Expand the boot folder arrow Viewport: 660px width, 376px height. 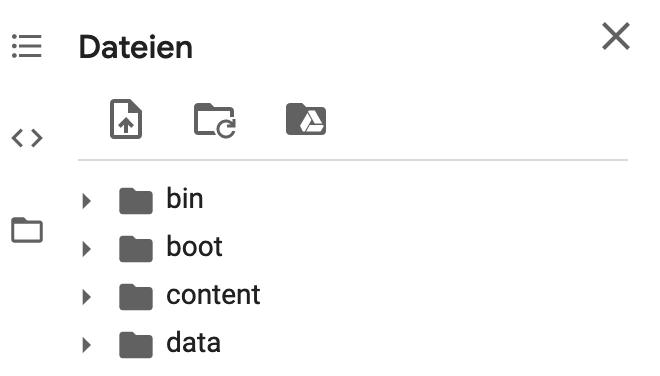click(87, 249)
